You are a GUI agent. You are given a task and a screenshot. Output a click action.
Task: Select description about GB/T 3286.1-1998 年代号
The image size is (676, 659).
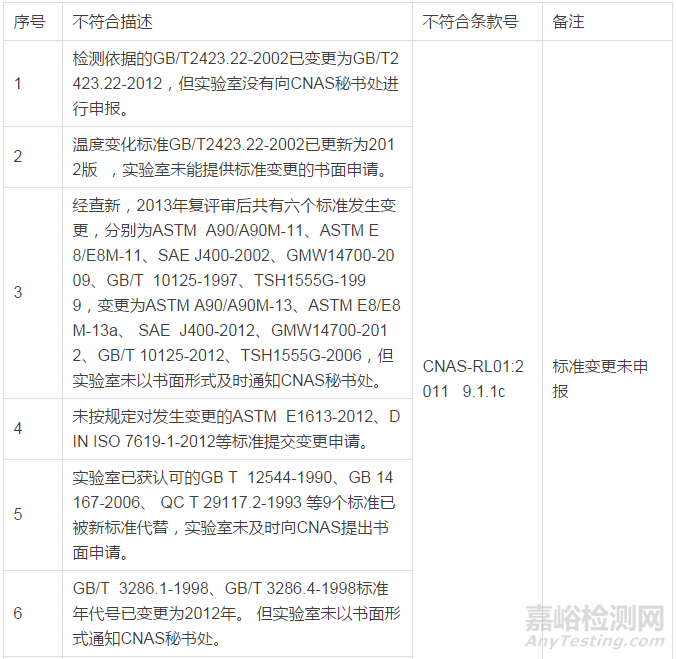[x=235, y=612]
